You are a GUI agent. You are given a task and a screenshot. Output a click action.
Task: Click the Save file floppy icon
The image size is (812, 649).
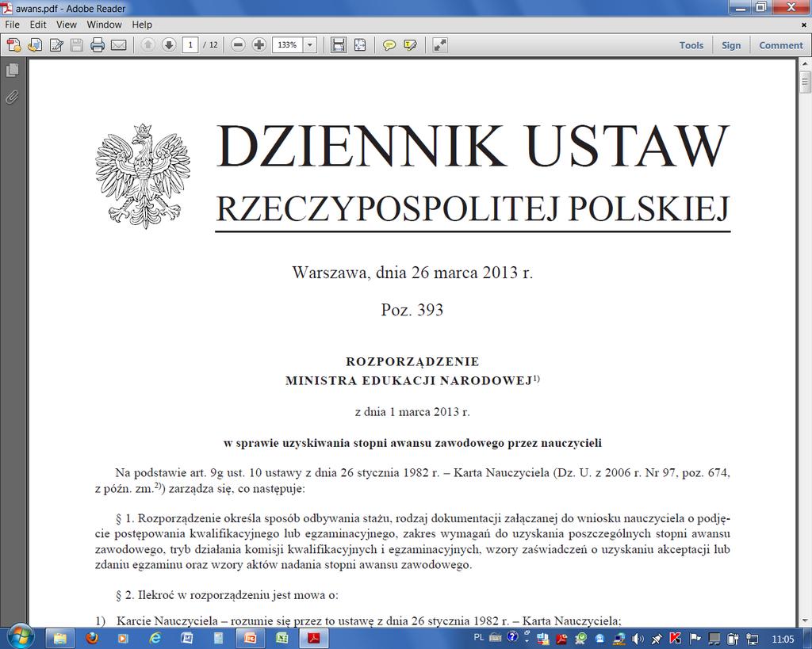point(77,45)
